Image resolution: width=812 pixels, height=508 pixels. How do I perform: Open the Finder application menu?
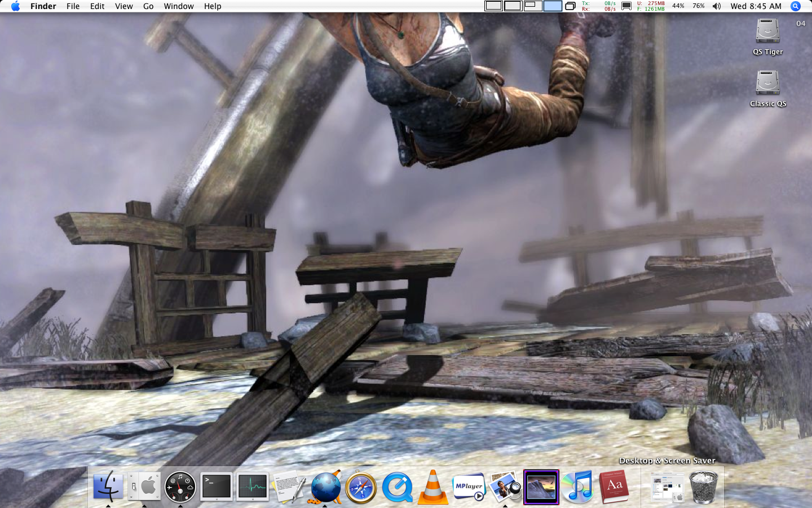(43, 6)
